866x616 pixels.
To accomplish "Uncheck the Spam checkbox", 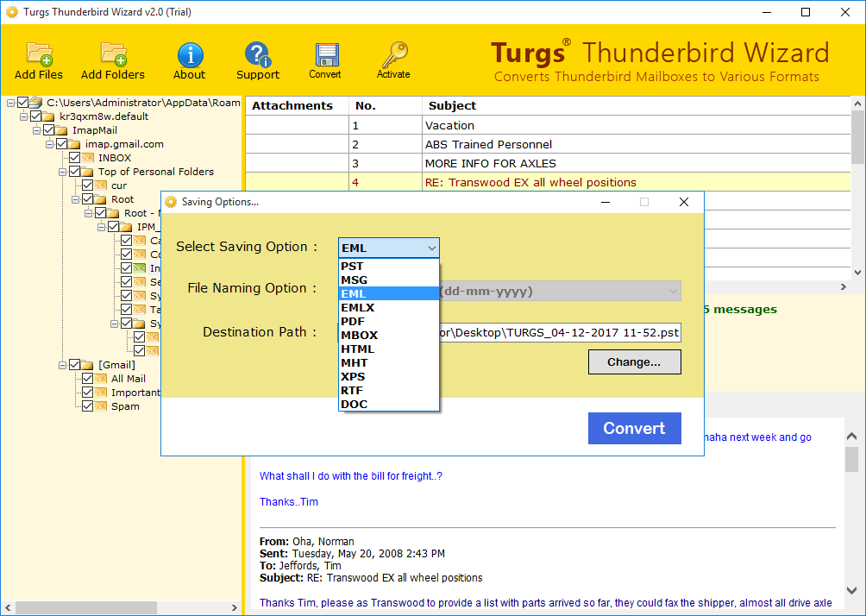I will pyautogui.click(x=87, y=406).
